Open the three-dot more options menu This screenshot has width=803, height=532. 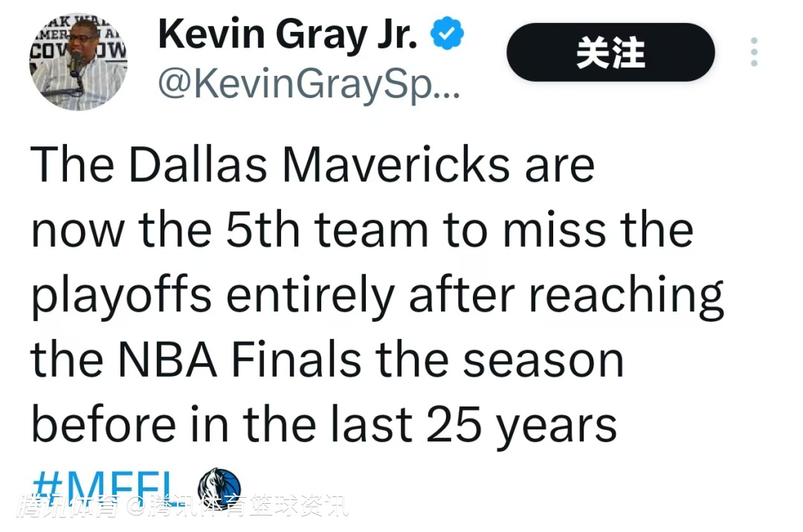coord(753,53)
